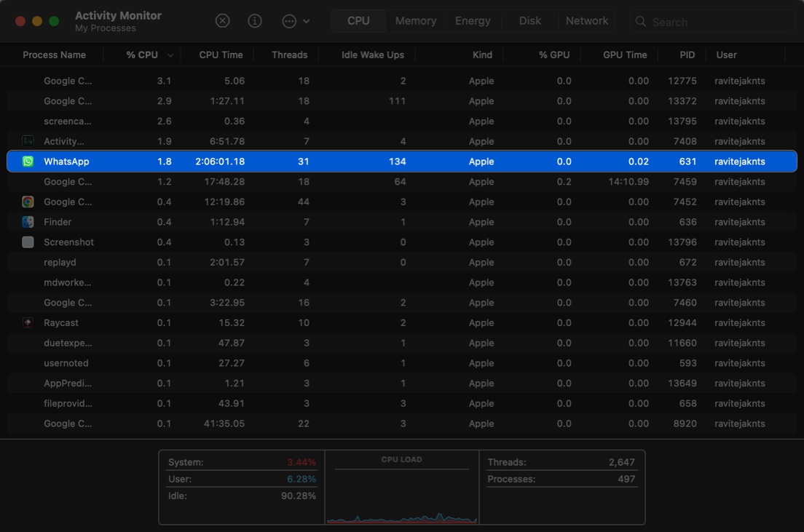Click the WhatsApp app icon in the list
This screenshot has height=532, width=804.
28,161
